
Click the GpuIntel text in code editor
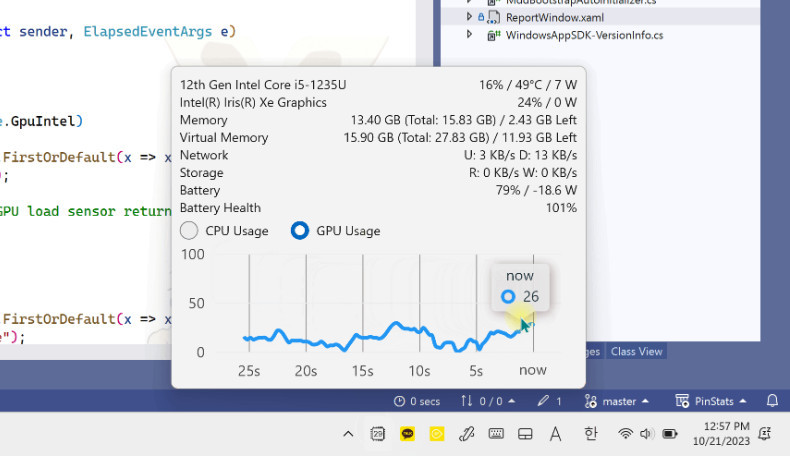tap(43, 121)
